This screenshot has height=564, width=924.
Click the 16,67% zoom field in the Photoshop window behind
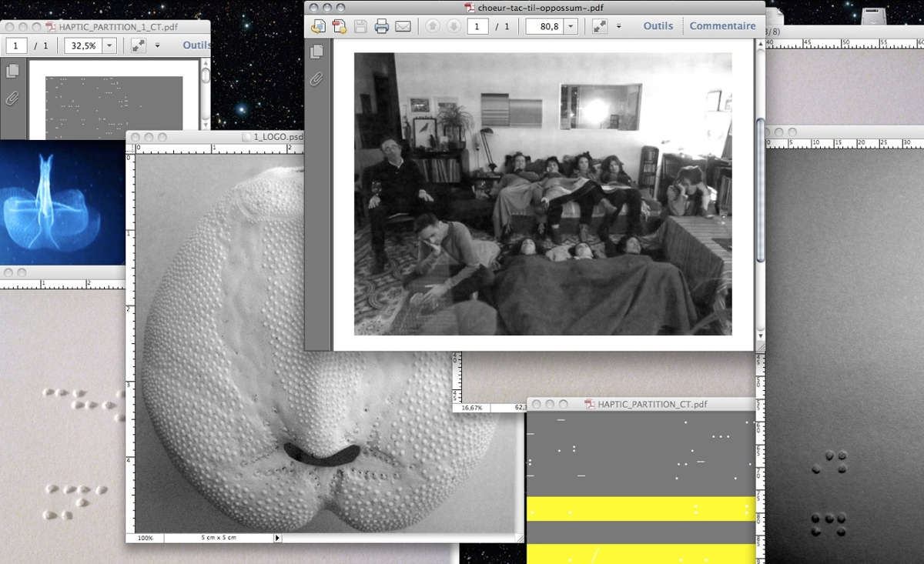point(471,407)
